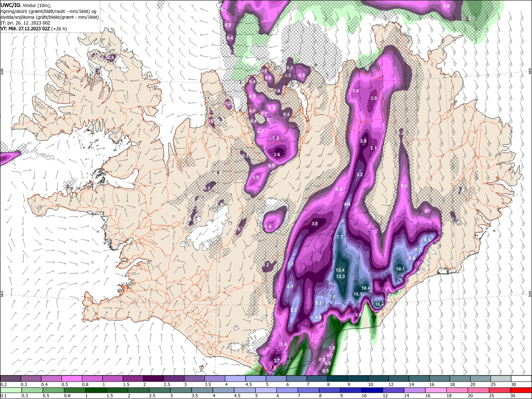Click the dark teal 9 swatch in the snow legend row
The height and width of the screenshot is (399, 532).
357,379
